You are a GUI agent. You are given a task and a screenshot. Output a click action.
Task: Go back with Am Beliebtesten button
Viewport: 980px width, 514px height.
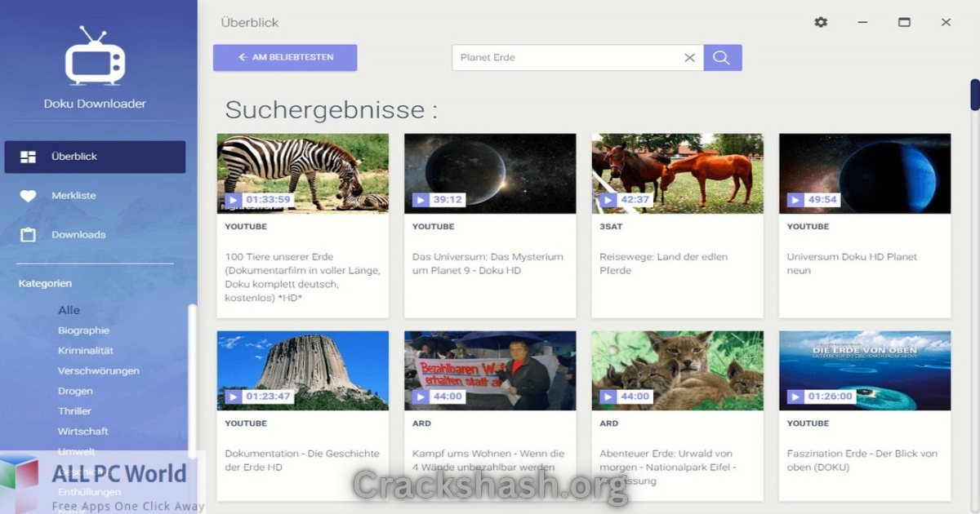point(285,58)
